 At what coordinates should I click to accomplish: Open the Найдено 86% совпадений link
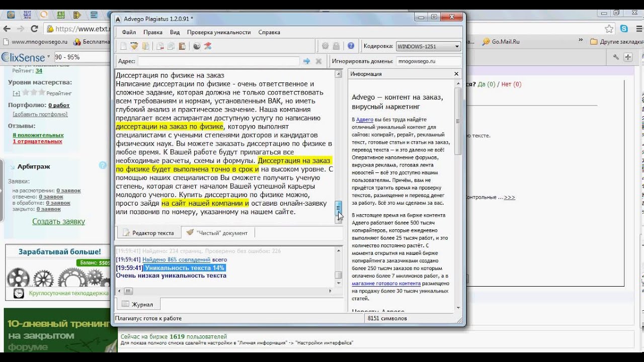176,259
